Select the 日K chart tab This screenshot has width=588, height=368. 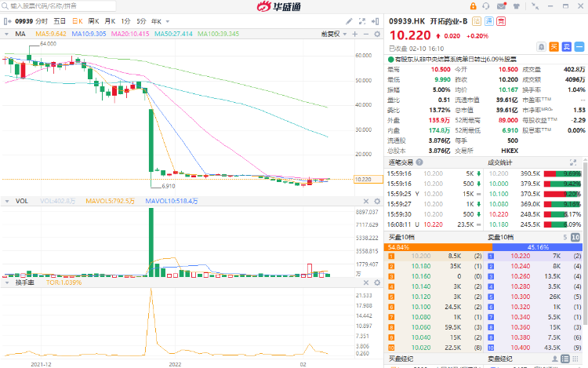(78, 21)
